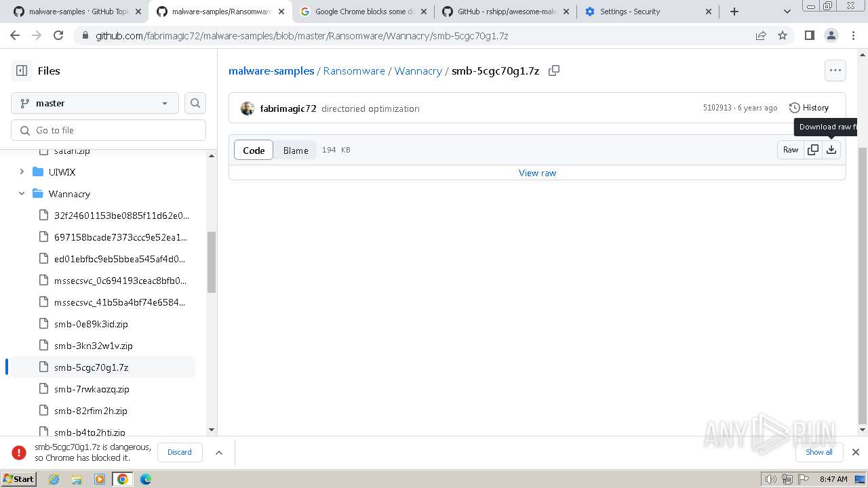This screenshot has height=488, width=868.
Task: Open the tab search dropdown
Action: pos(787,12)
